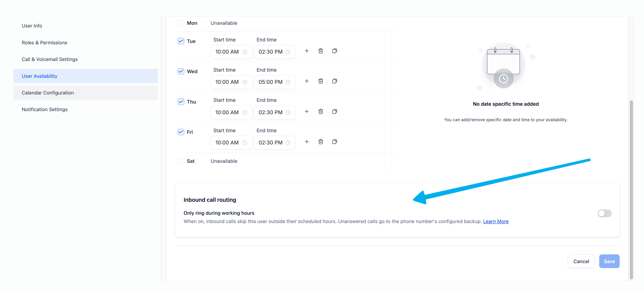Image resolution: width=644 pixels, height=292 pixels.
Task: Uncheck the Fri availability checkbox
Action: [x=181, y=132]
